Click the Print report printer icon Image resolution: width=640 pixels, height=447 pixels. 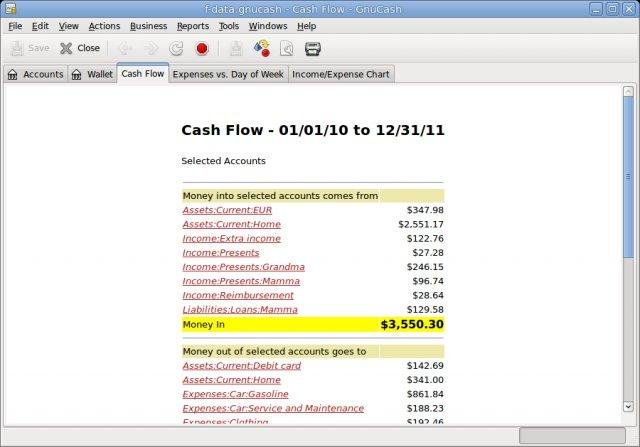click(312, 48)
